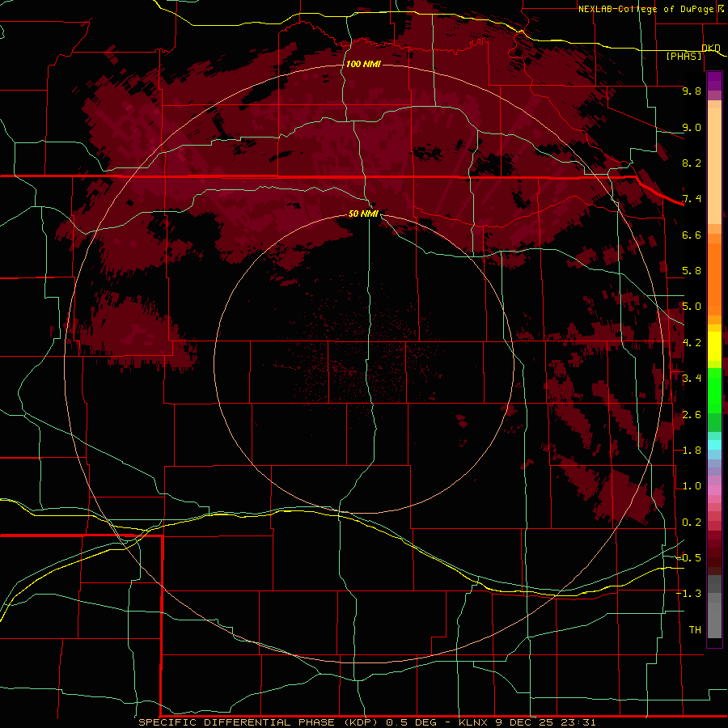
Task: Click the 0.5 DEG elevation text
Action: click(x=413, y=722)
